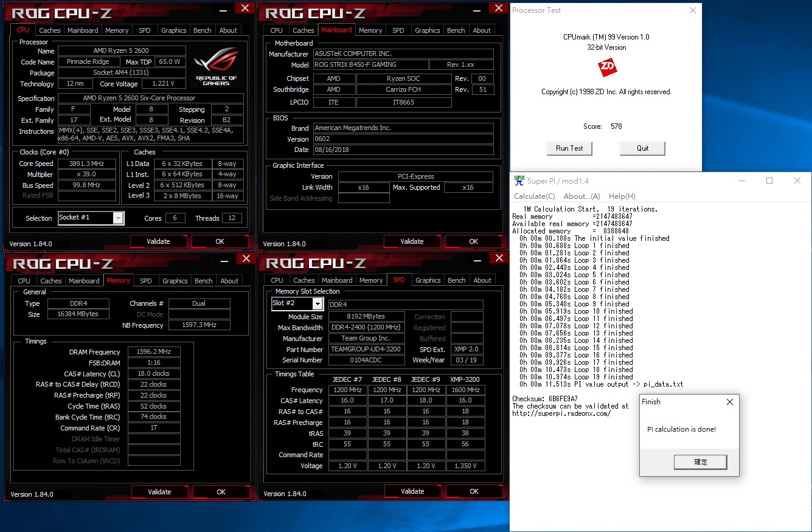Click the Command Rate 1T field
812x532 pixels.
coord(154,428)
